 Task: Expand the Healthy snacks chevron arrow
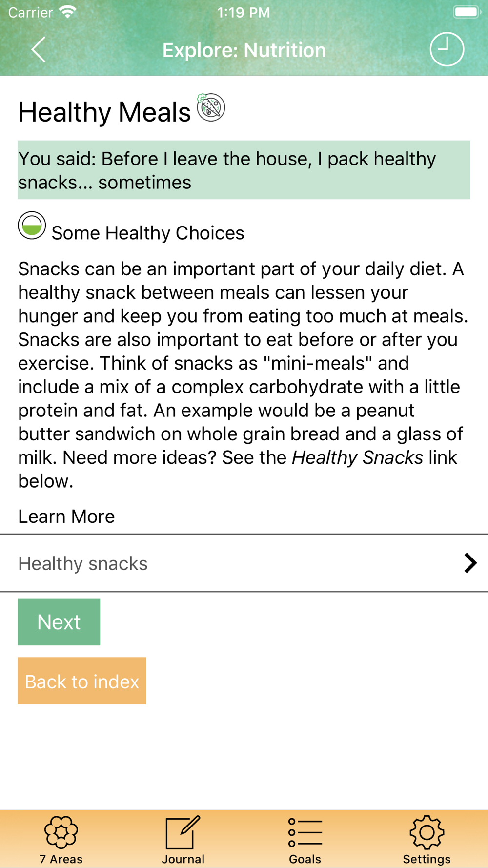[x=470, y=563]
